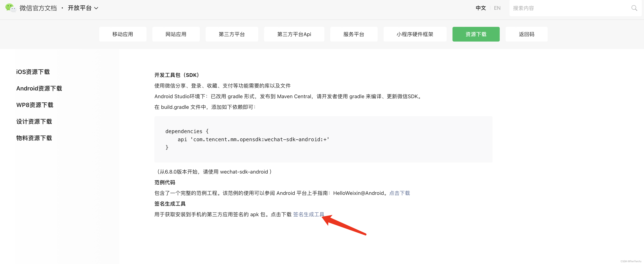The image size is (644, 264).
Task: Click the 范例代码 heading
Action: (165, 182)
